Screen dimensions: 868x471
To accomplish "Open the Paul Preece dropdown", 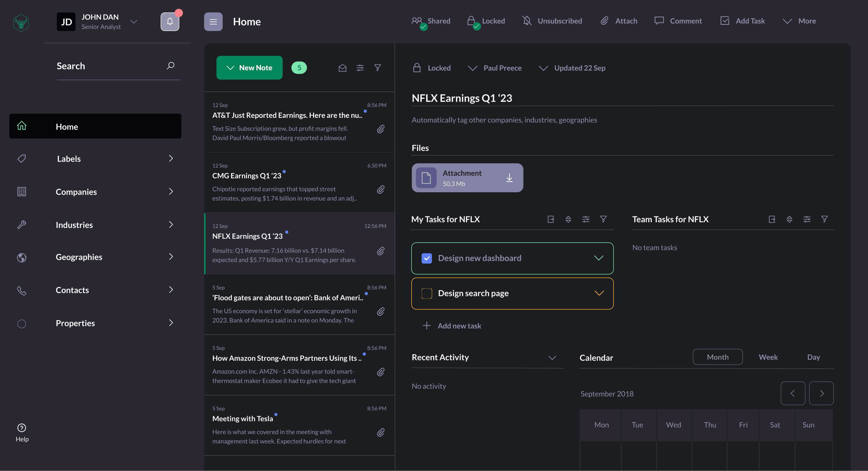I will pos(495,68).
